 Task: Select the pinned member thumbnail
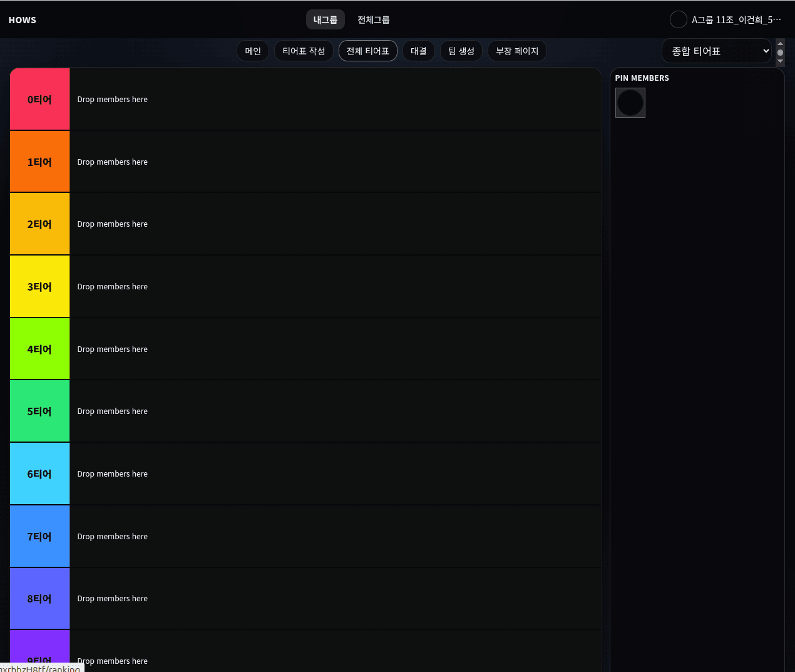click(x=630, y=103)
